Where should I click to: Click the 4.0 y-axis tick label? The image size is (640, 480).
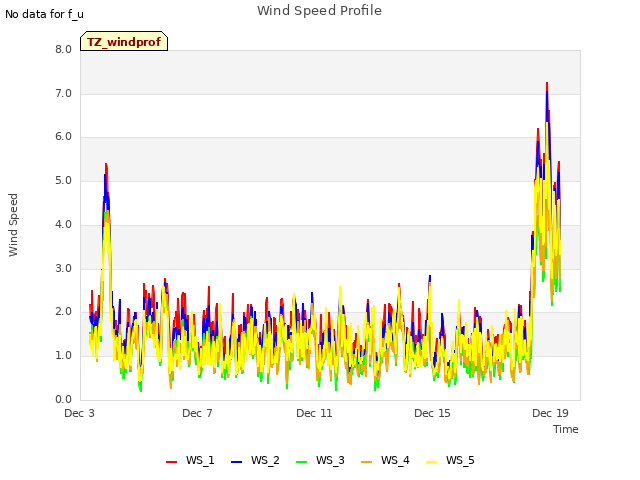click(63, 224)
